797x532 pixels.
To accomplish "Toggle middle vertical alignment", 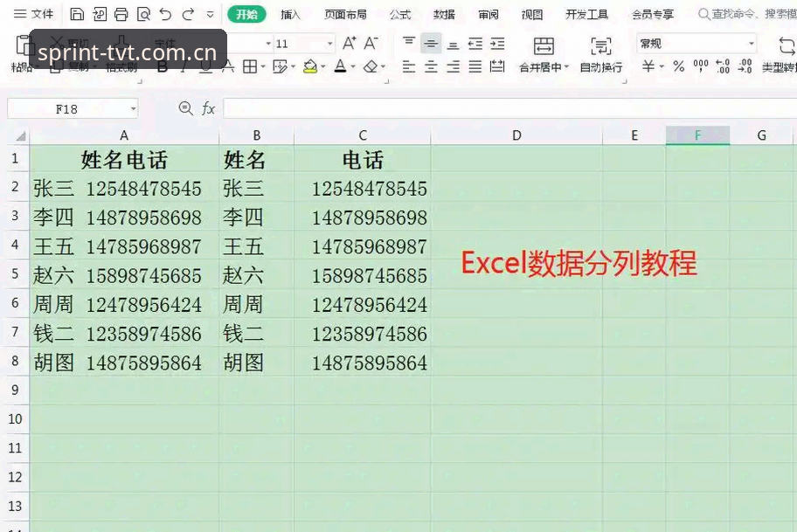I will (x=431, y=44).
